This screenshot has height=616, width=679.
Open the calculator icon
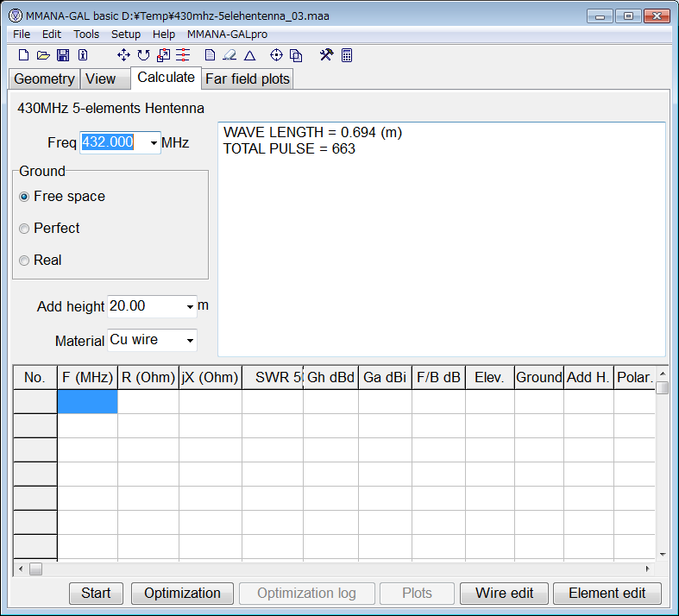tap(347, 55)
